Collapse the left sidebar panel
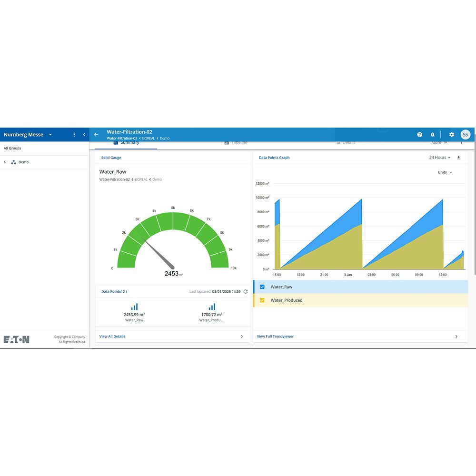The height and width of the screenshot is (476, 476). (84, 135)
